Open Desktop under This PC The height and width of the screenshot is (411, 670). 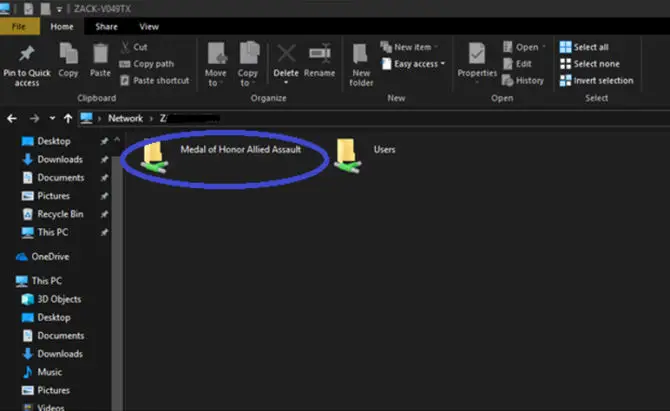pyautogui.click(x=46, y=318)
